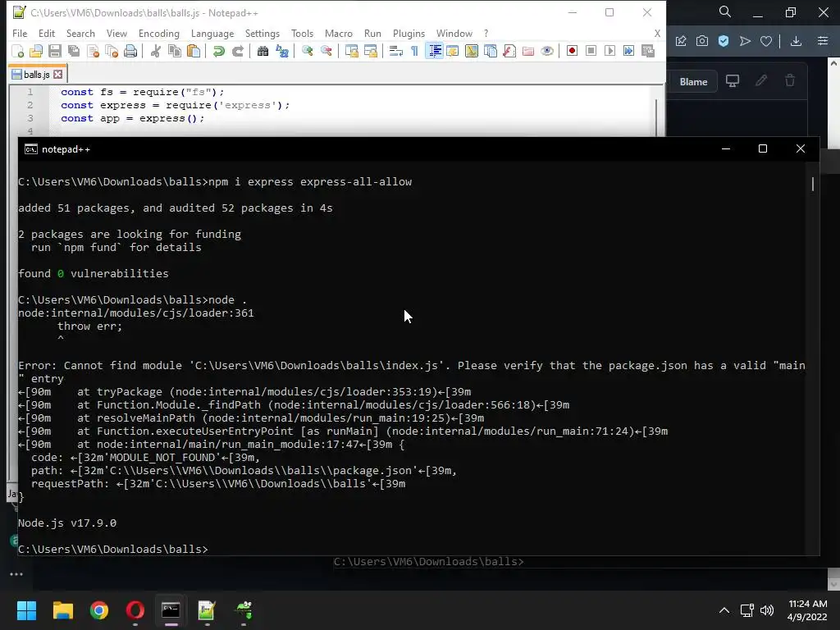Click the Save All toolbar icon
The height and width of the screenshot is (630, 840).
[x=74, y=51]
